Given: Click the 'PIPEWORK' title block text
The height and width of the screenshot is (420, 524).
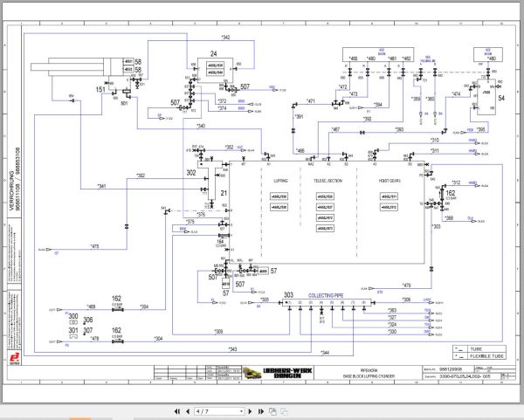Looking at the screenshot, I should [369, 370].
